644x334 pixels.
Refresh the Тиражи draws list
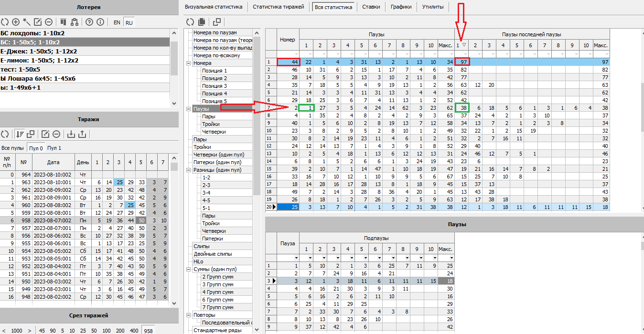[x=5, y=134]
